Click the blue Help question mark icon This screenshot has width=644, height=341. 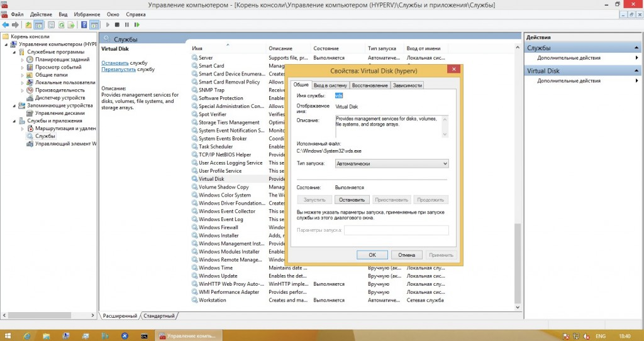(x=84, y=24)
